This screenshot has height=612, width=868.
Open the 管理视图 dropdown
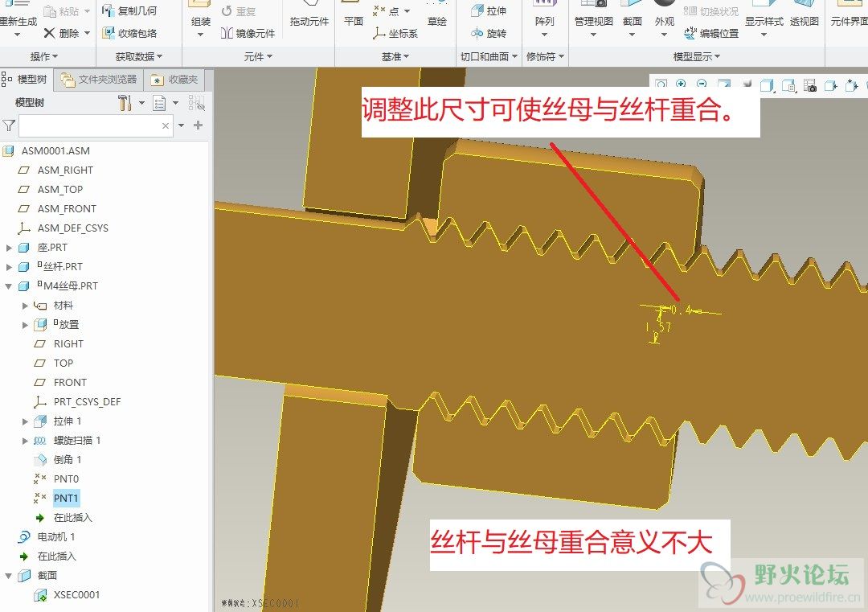click(593, 35)
